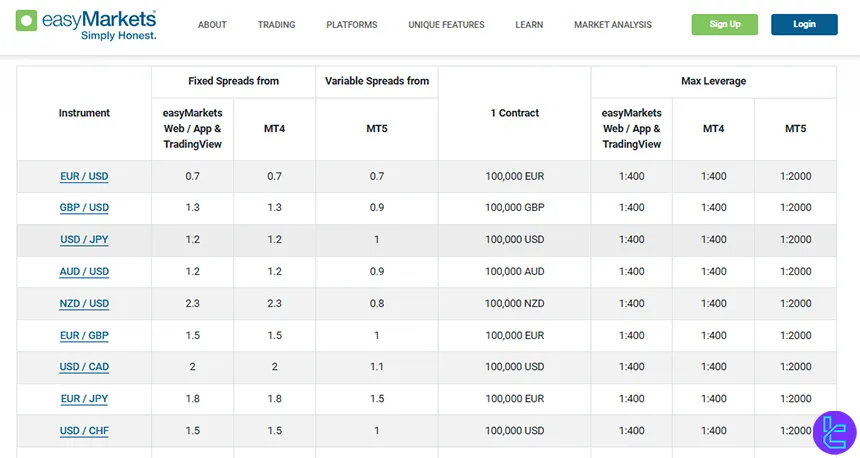Select the 1:2000 MT5 leverage for NZD / USD
The width and height of the screenshot is (860, 458).
(x=795, y=303)
